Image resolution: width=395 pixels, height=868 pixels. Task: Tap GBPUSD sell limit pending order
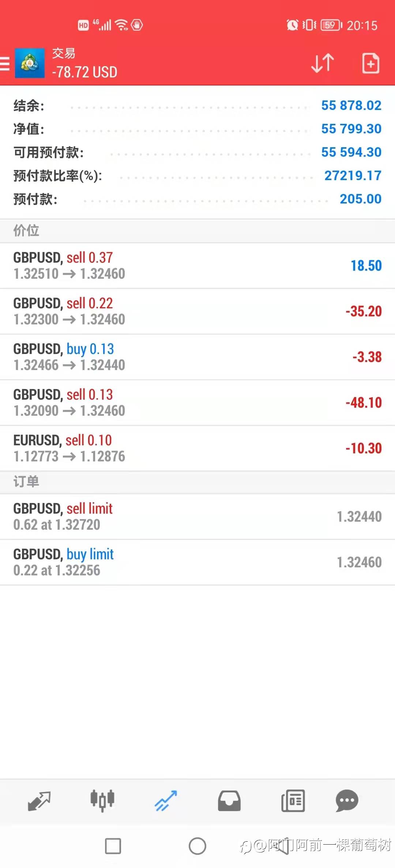tap(197, 517)
